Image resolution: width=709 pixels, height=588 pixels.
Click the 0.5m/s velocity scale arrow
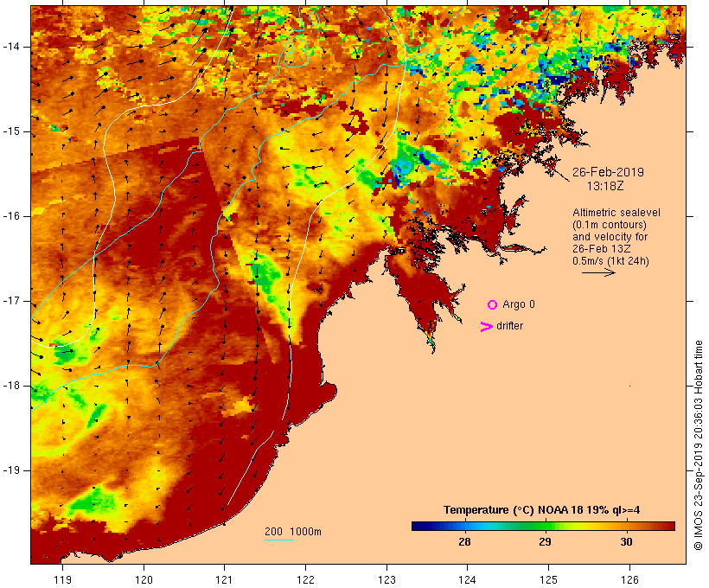[x=598, y=272]
